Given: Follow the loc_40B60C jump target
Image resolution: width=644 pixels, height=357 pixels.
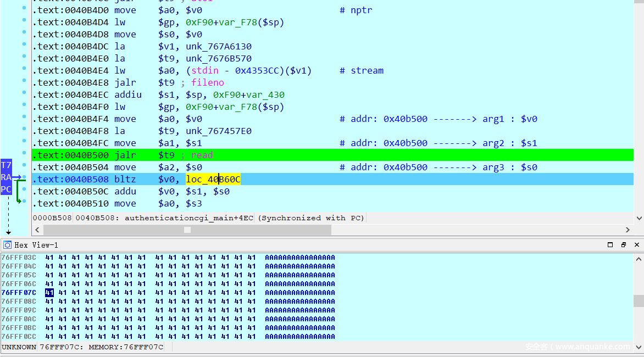Looking at the screenshot, I should [x=213, y=179].
